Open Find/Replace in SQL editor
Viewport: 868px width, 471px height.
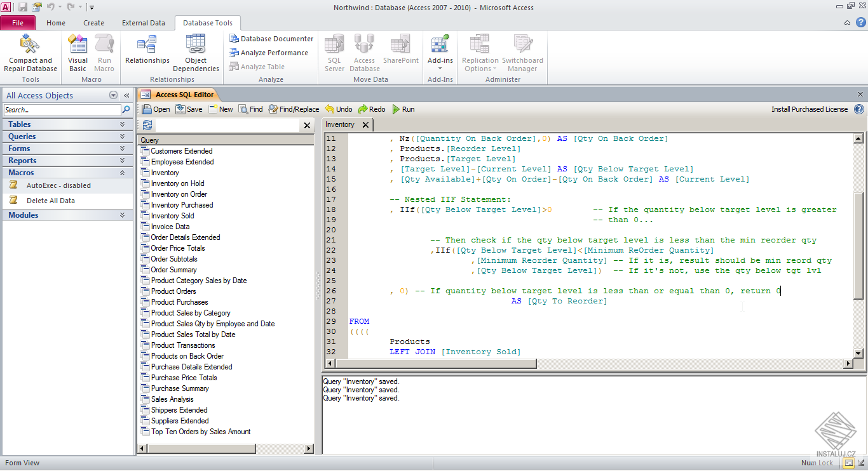point(294,109)
